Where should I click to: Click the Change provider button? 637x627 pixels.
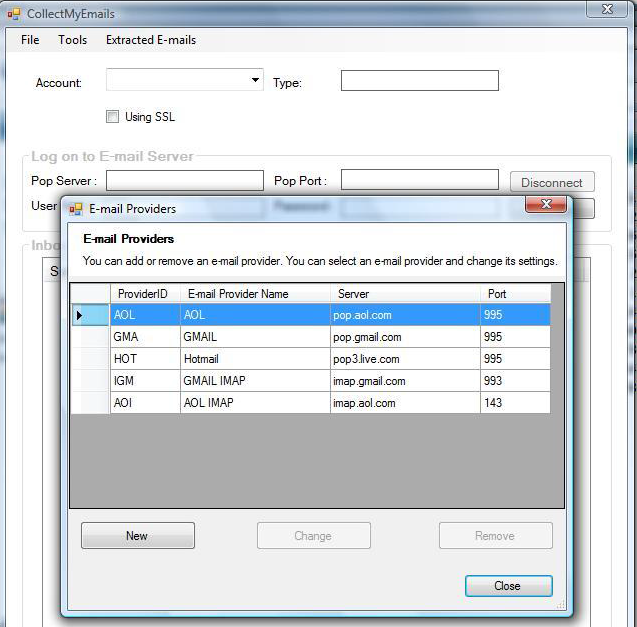click(x=314, y=536)
